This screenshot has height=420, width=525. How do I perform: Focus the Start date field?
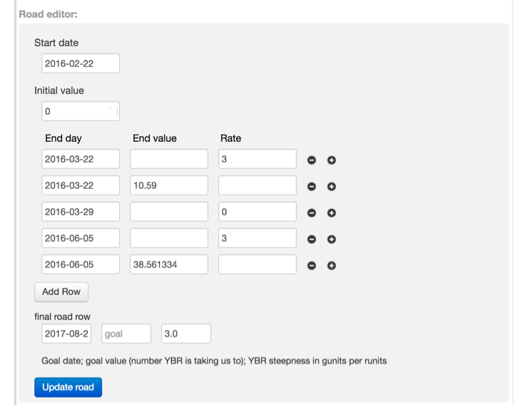[x=80, y=63]
